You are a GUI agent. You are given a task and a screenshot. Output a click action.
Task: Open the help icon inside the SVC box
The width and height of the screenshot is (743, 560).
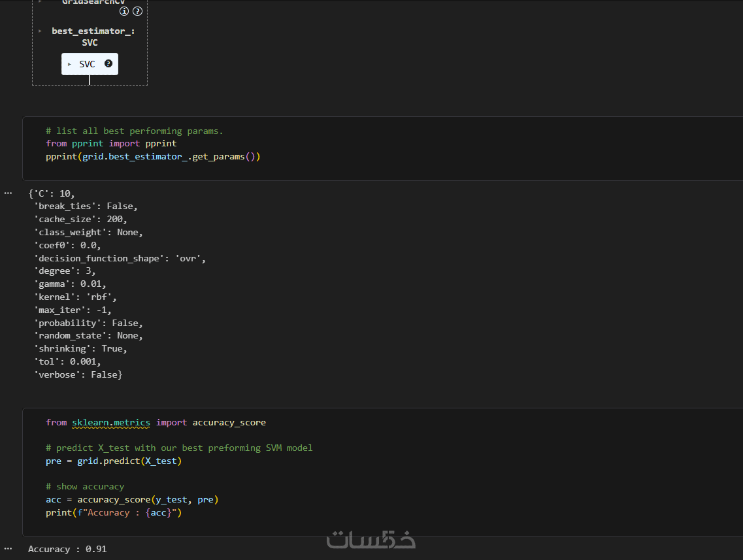108,63
